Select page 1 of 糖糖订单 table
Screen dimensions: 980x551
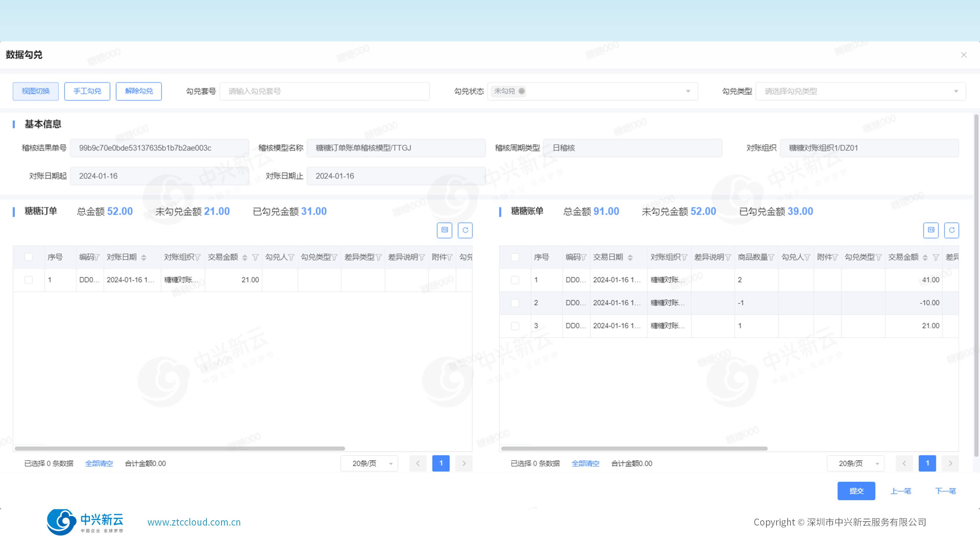[441, 463]
